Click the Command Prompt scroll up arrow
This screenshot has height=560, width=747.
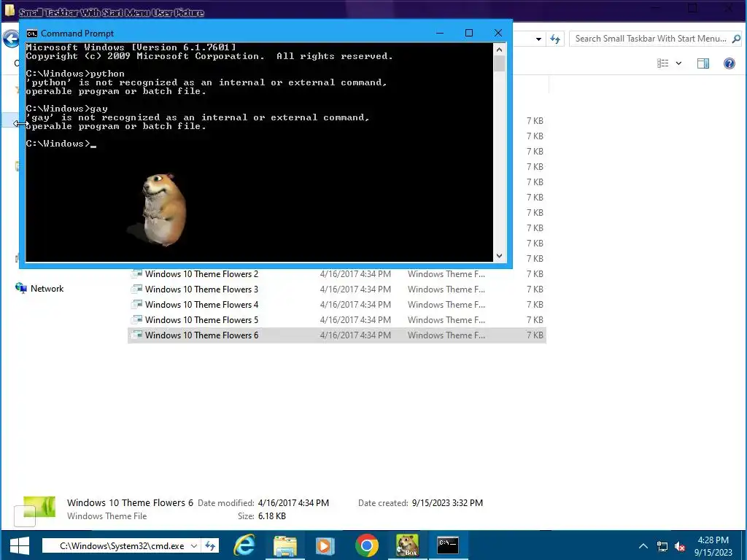[499, 50]
